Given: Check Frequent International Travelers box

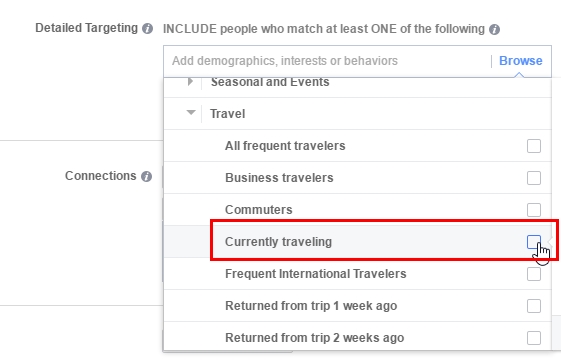Looking at the screenshot, I should tap(534, 274).
